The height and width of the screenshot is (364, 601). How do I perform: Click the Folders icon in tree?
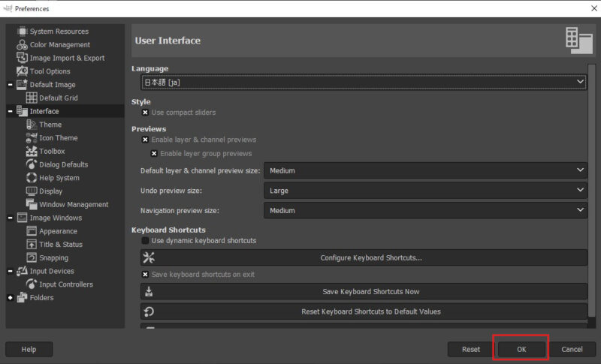23,297
